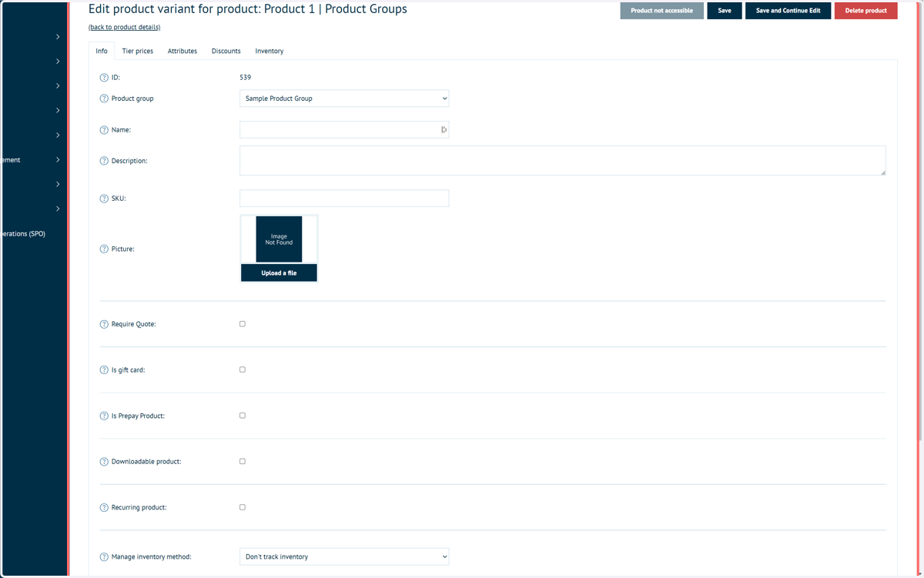Open the Product group dropdown

[x=344, y=99]
